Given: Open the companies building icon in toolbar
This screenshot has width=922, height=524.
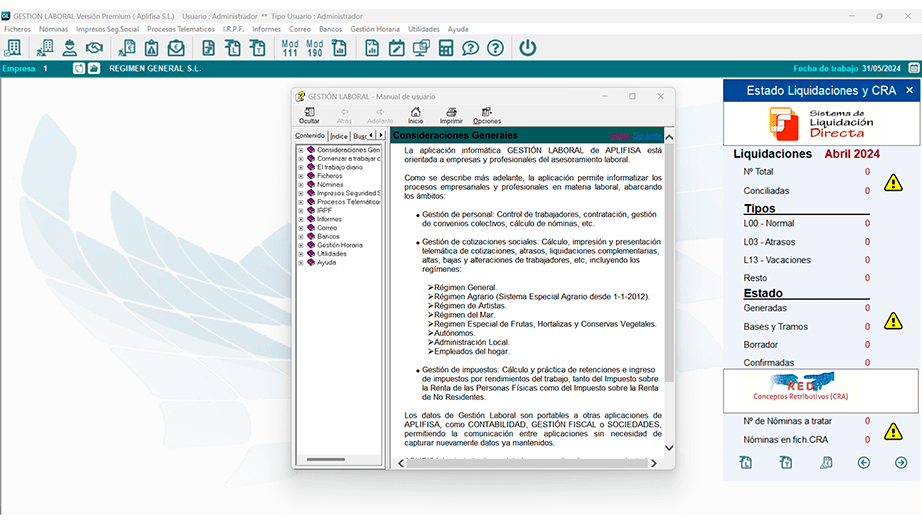Looking at the screenshot, I should 13,48.
